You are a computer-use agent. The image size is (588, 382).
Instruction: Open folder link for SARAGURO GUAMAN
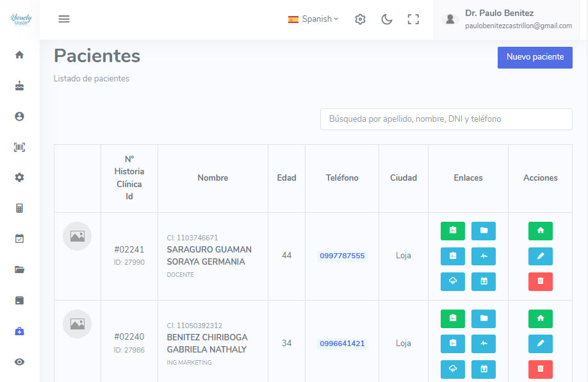484,231
